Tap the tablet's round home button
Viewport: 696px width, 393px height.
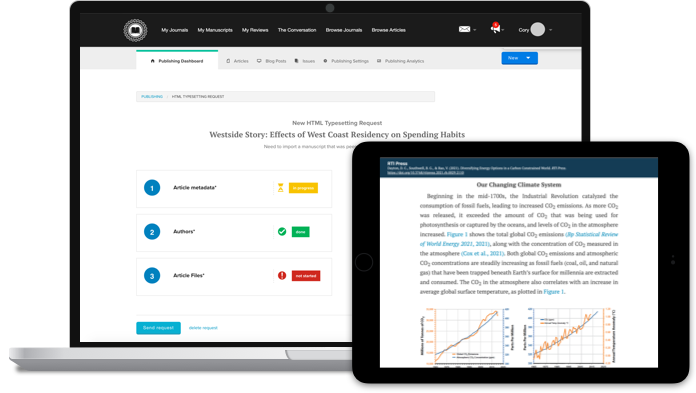[x=364, y=262]
